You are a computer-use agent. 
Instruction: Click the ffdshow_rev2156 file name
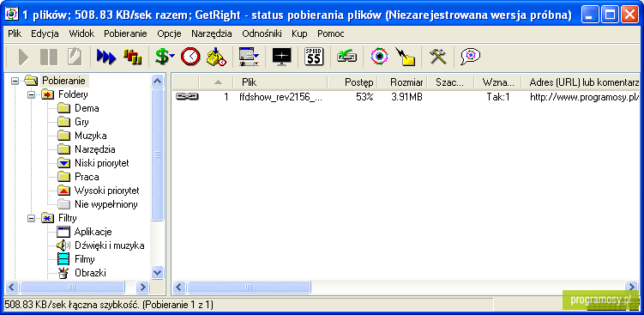tap(280, 97)
